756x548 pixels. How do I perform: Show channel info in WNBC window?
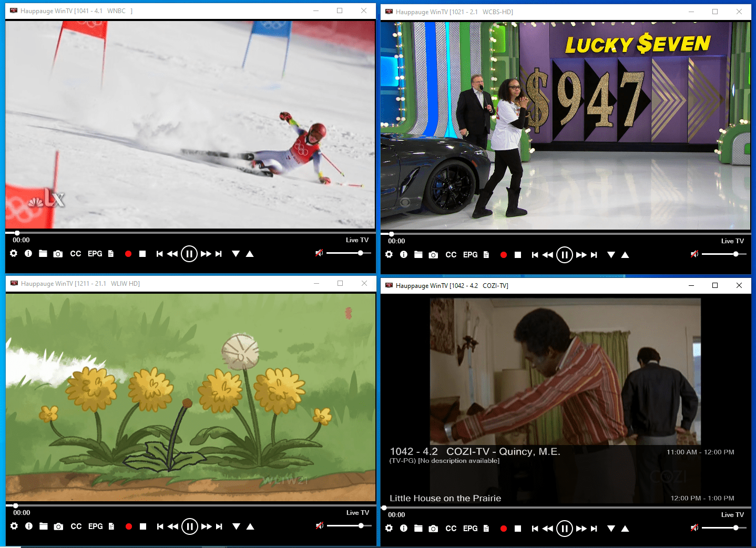coord(28,253)
